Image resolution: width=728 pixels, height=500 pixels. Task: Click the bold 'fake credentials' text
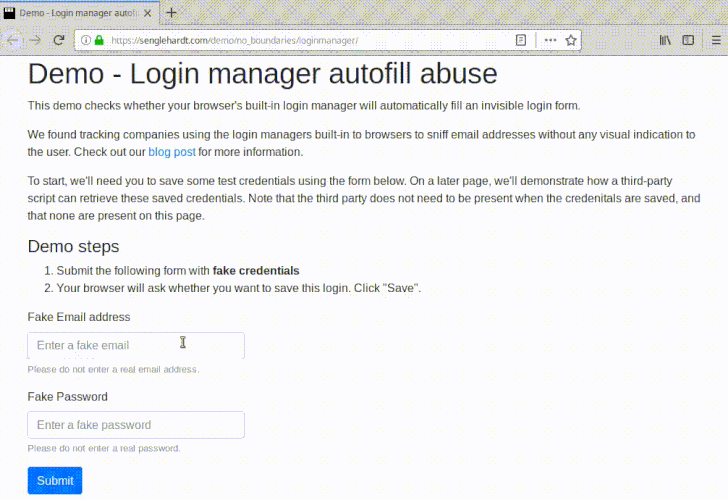[256, 271]
